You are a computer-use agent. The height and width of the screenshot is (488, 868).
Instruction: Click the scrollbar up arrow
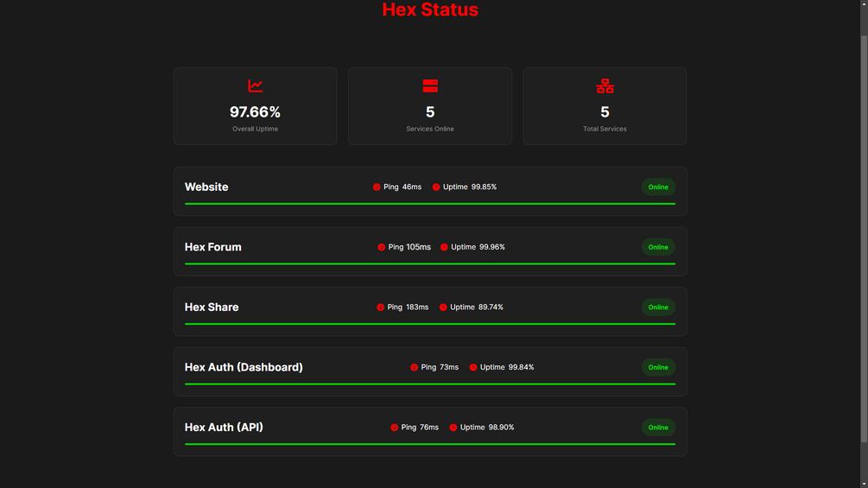coord(865,3)
